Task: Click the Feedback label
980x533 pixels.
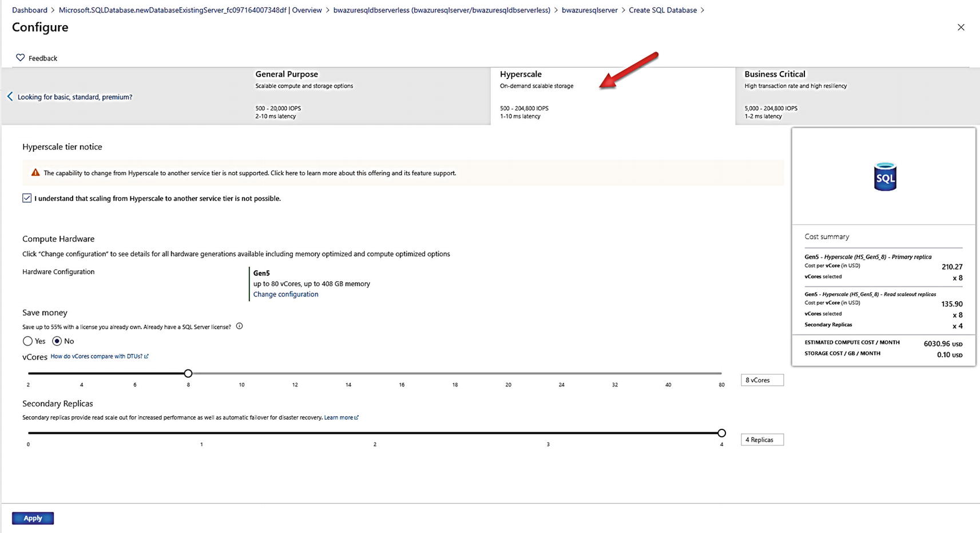Action: (43, 58)
